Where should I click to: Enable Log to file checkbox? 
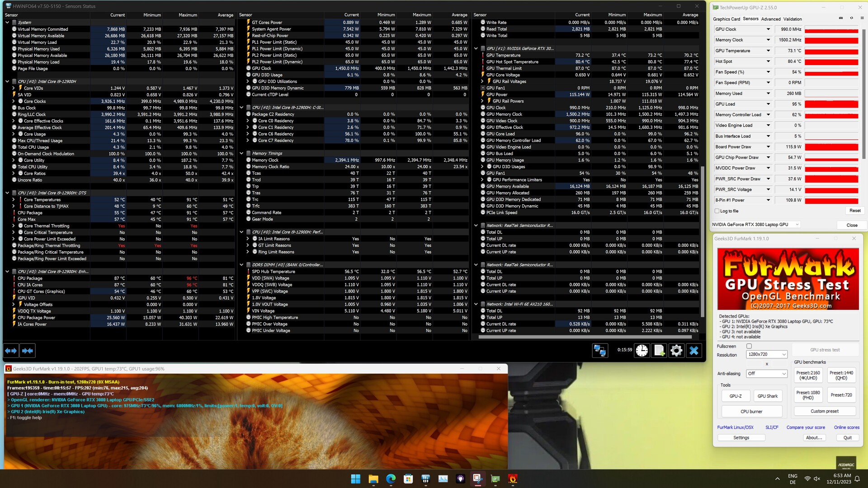click(x=717, y=211)
